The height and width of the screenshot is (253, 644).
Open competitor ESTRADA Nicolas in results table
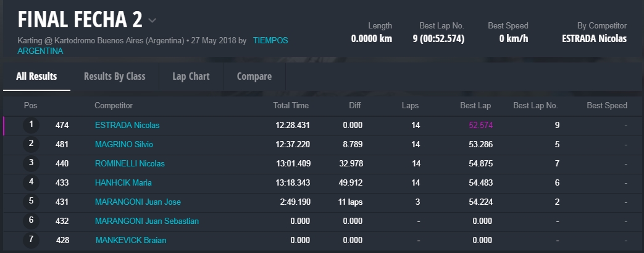pyautogui.click(x=127, y=126)
